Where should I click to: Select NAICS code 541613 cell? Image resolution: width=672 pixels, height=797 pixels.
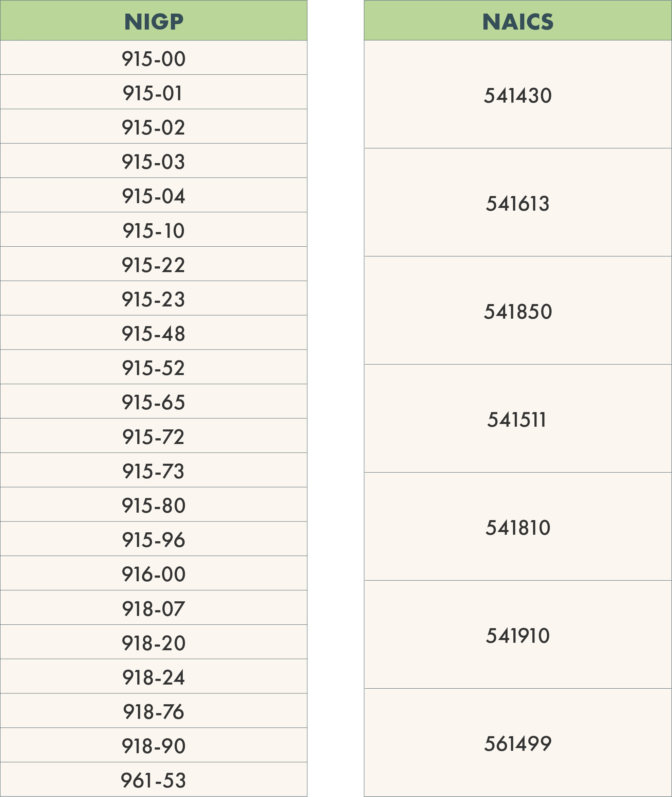517,203
